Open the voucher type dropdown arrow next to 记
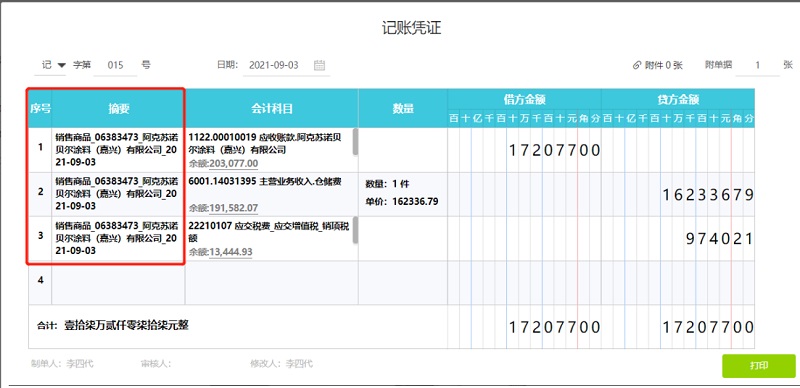Screen dimensions: 800x388 pyautogui.click(x=62, y=65)
